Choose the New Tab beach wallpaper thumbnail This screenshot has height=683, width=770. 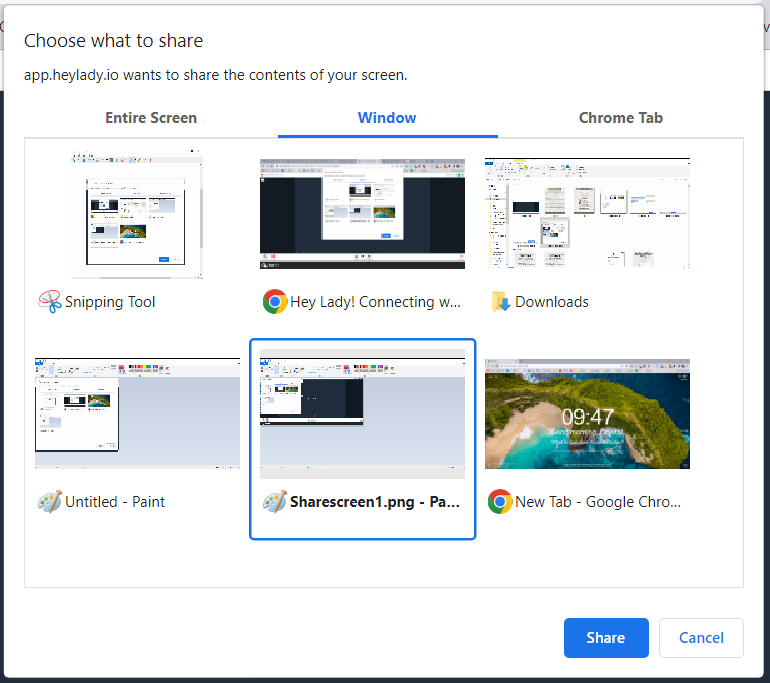[x=587, y=414]
